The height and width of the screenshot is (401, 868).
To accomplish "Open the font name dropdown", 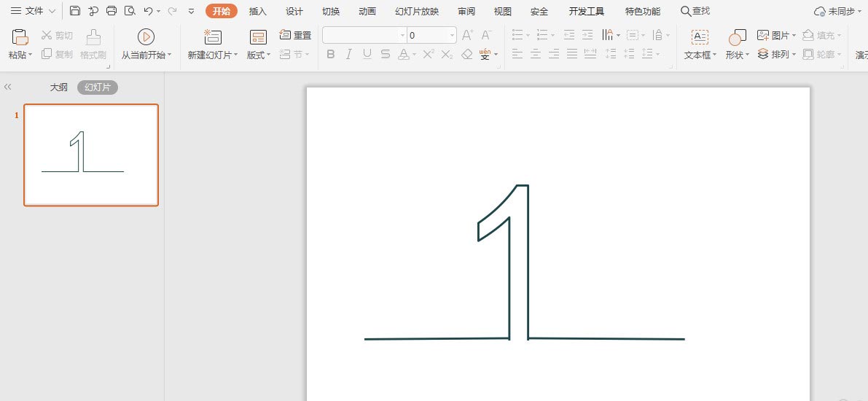I will point(402,36).
